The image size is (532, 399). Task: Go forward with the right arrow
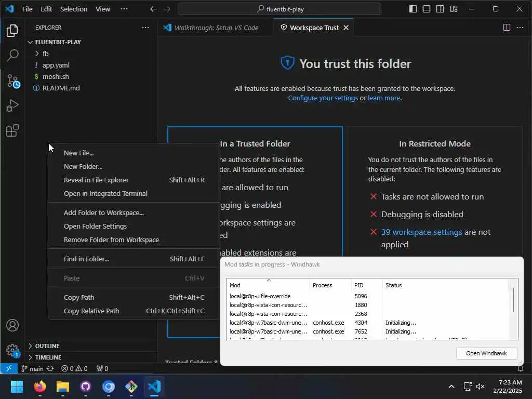[167, 9]
